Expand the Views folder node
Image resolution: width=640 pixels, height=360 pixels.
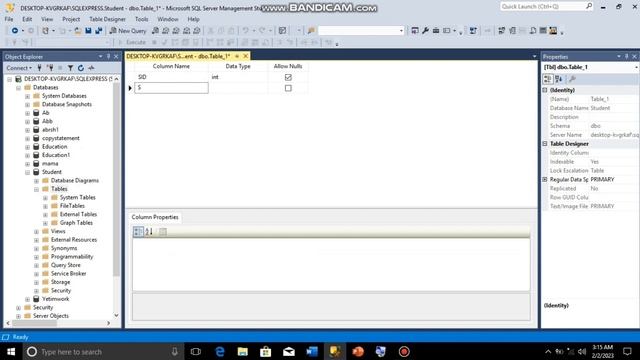(x=36, y=231)
